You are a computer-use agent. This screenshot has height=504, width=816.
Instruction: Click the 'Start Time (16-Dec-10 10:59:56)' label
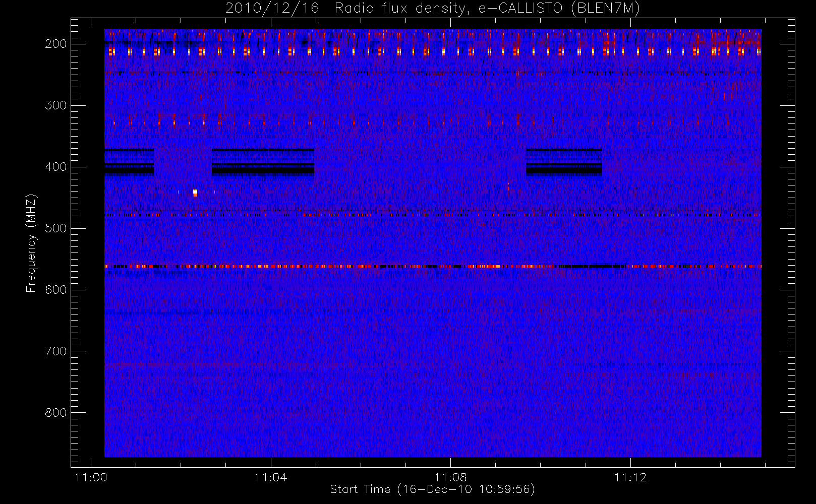(x=432, y=489)
